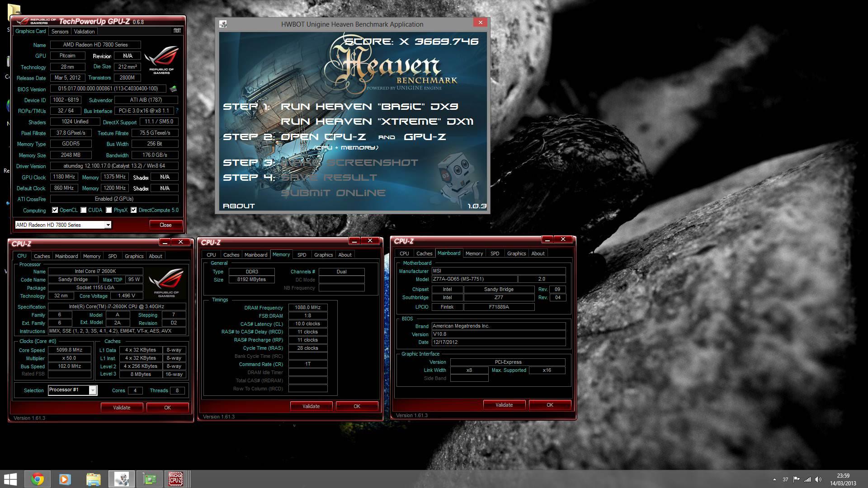This screenshot has height=488, width=868.
Task: Click OK in the CPU-Z Motherboard window
Action: pyautogui.click(x=550, y=404)
